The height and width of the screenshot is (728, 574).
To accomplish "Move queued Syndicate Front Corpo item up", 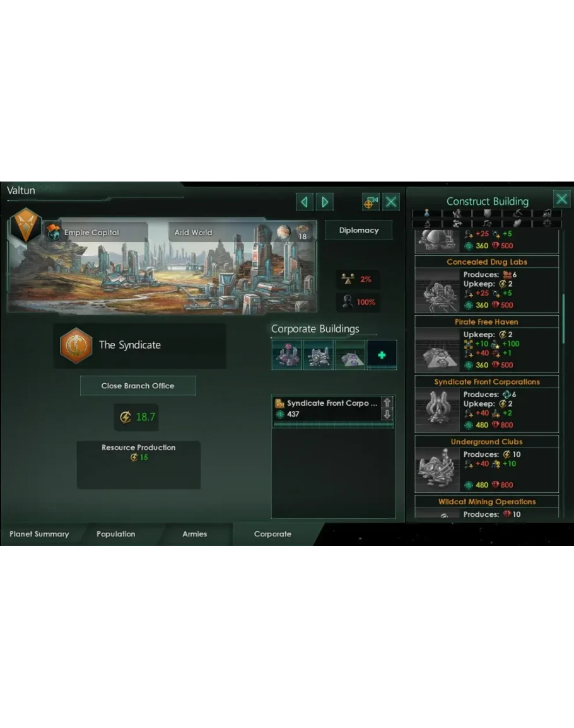I will [x=387, y=403].
